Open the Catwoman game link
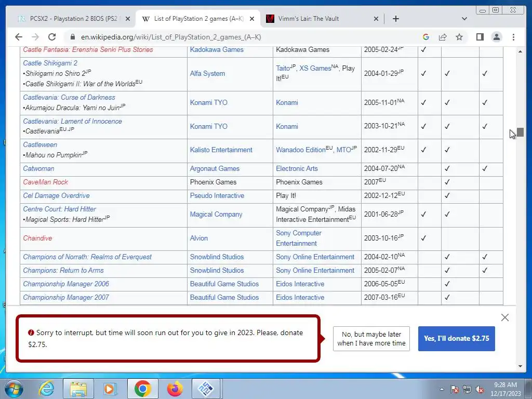The height and width of the screenshot is (399, 532). point(38,169)
